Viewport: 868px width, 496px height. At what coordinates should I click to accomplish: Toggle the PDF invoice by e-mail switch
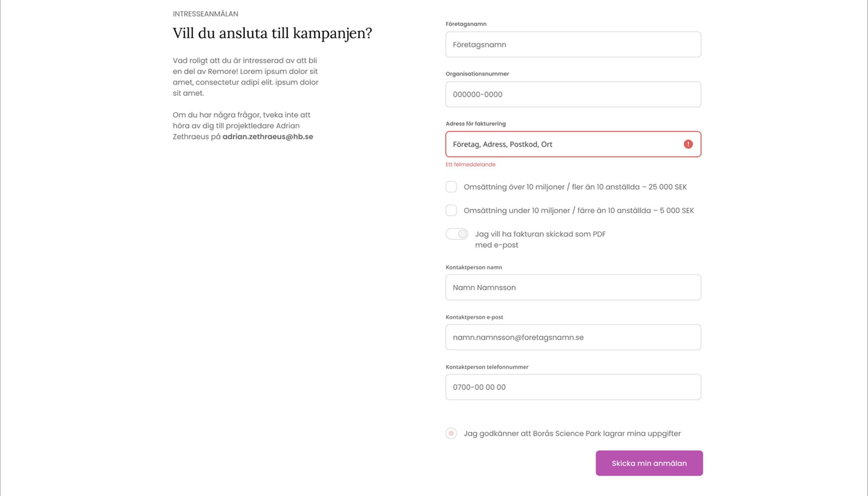point(457,234)
